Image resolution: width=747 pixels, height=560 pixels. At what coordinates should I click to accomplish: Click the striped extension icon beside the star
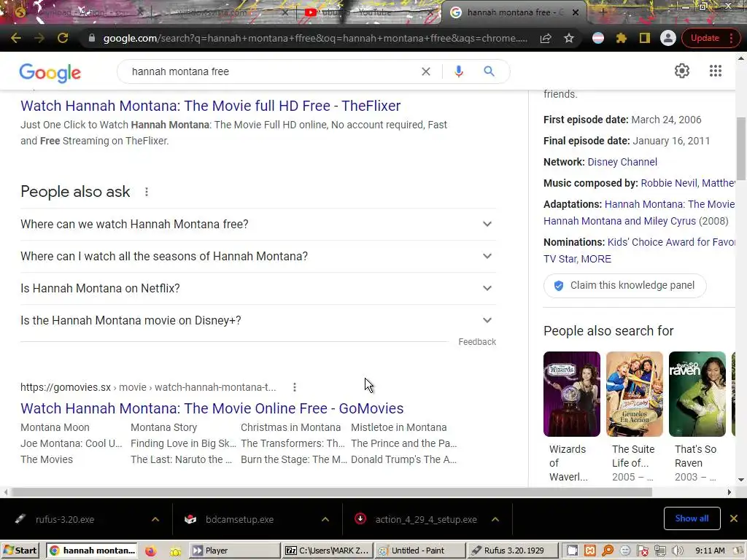(x=598, y=38)
